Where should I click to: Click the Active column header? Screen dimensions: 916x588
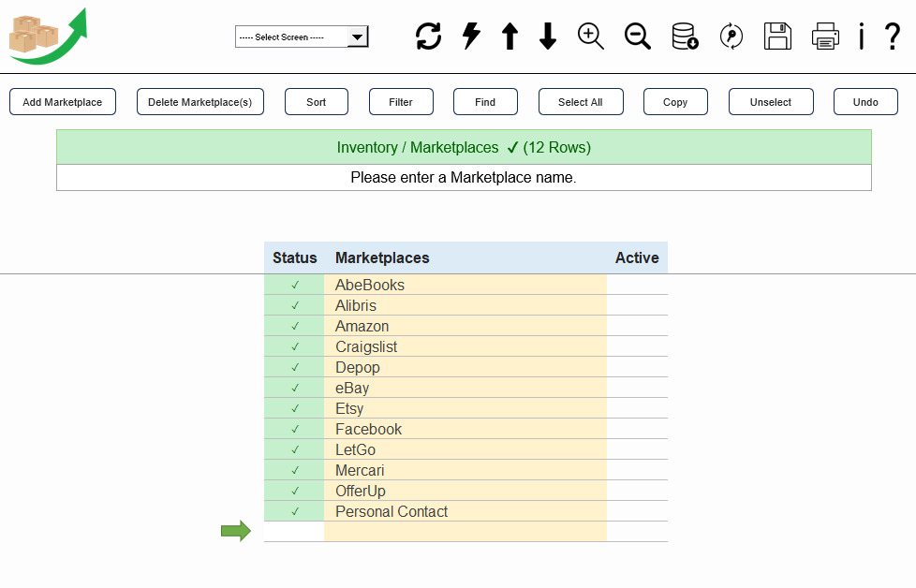click(637, 258)
